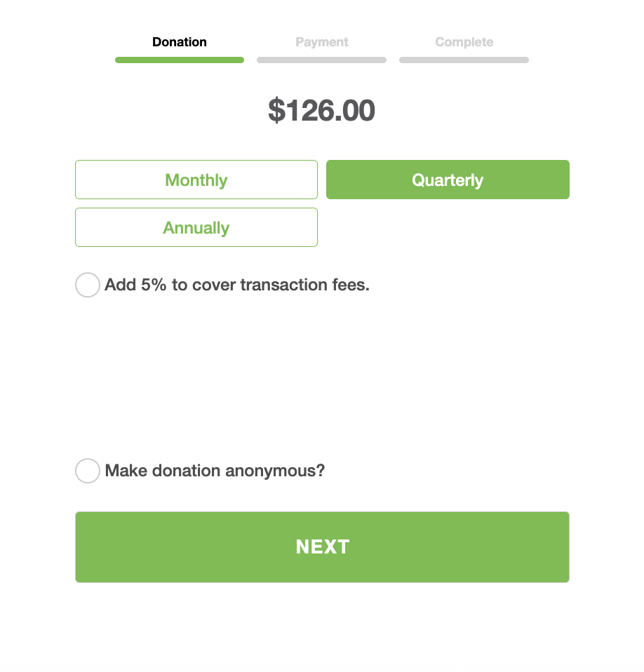Viewport: 644px width, 672px height.
Task: Tick the anonymous donation checkbox
Action: [x=88, y=471]
